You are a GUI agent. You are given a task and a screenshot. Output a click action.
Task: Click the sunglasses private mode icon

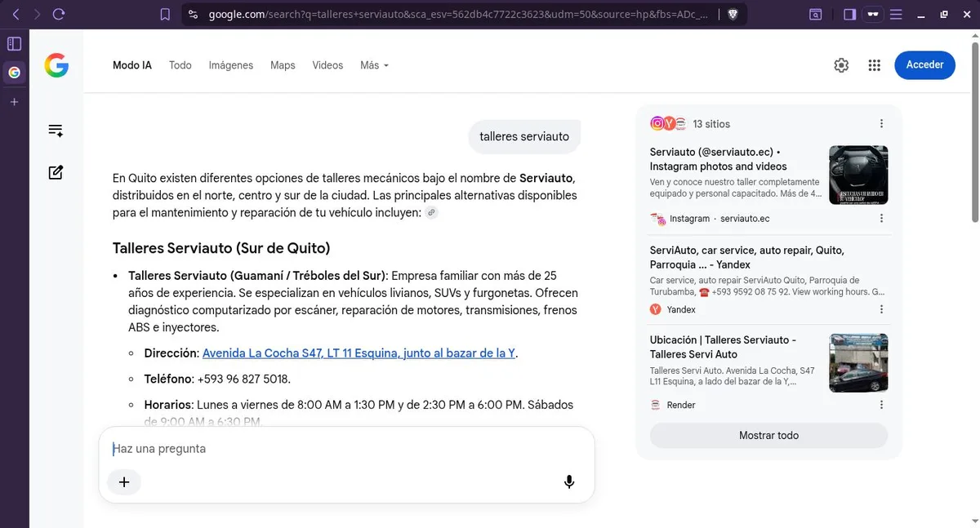(x=873, y=14)
